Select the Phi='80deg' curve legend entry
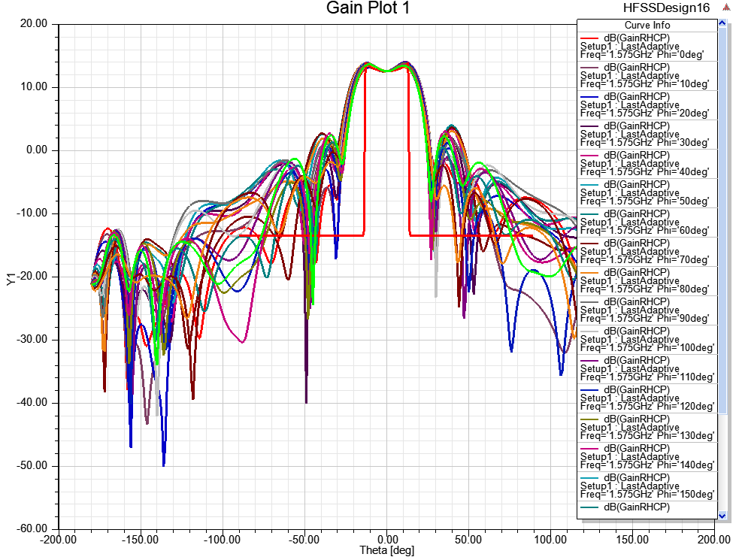This screenshot has height=560, width=739. pyautogui.click(x=647, y=280)
